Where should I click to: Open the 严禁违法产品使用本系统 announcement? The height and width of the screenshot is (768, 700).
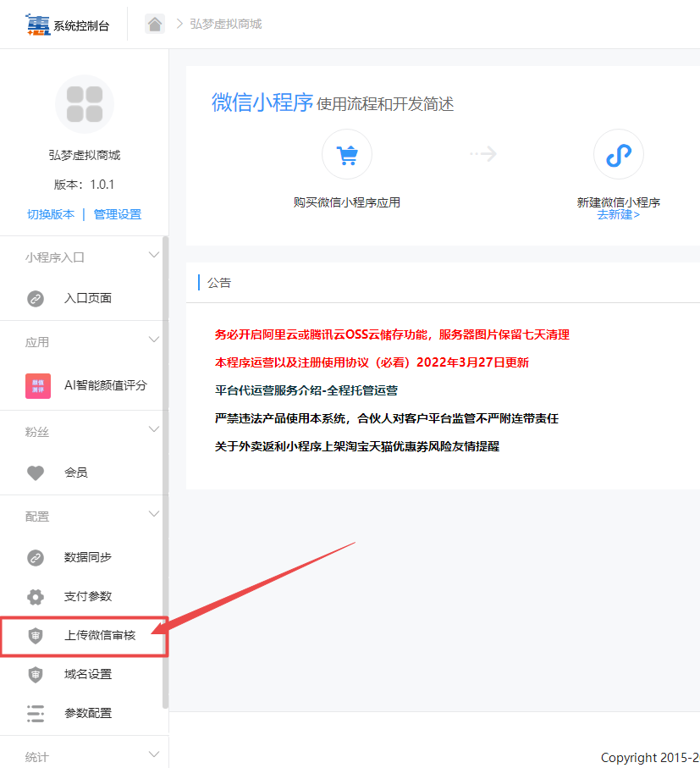click(387, 418)
